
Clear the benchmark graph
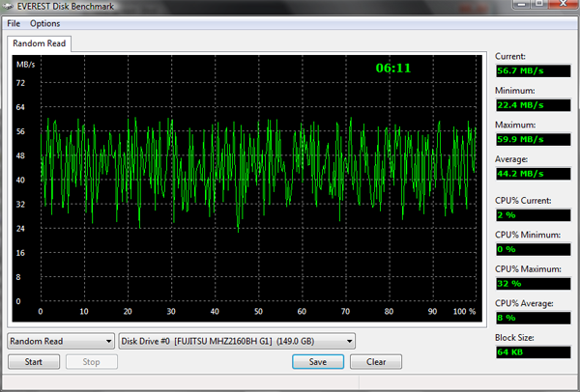pyautogui.click(x=376, y=362)
